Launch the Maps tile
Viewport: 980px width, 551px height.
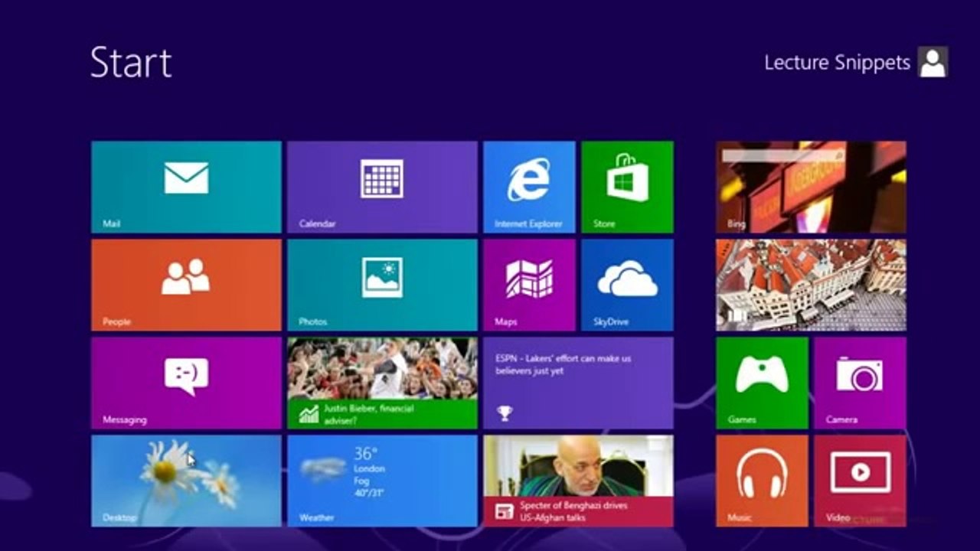[529, 285]
